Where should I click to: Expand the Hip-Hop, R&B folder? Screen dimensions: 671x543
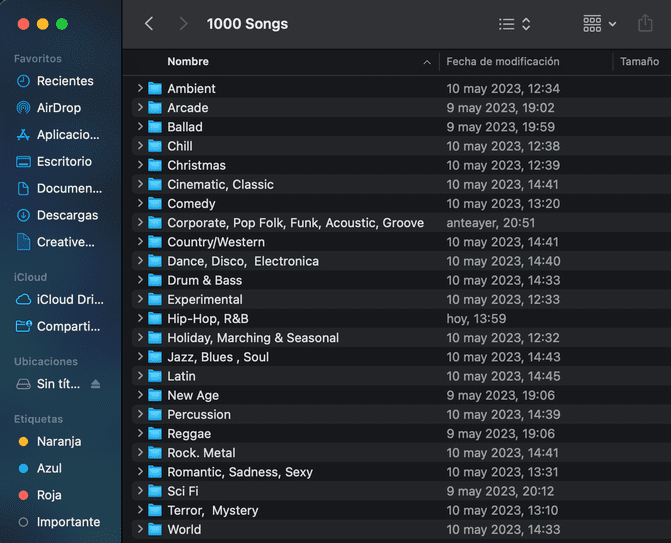[140, 318]
